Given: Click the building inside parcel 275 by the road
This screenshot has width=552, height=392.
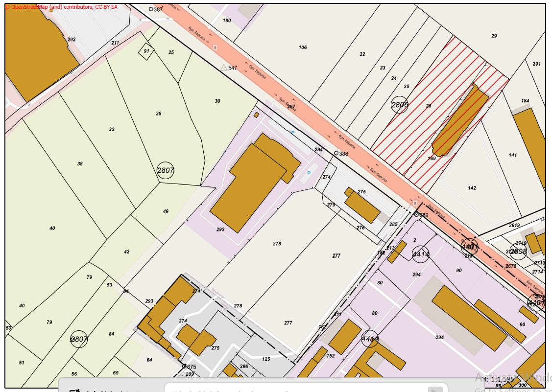Looking at the screenshot, I should click(x=362, y=207).
